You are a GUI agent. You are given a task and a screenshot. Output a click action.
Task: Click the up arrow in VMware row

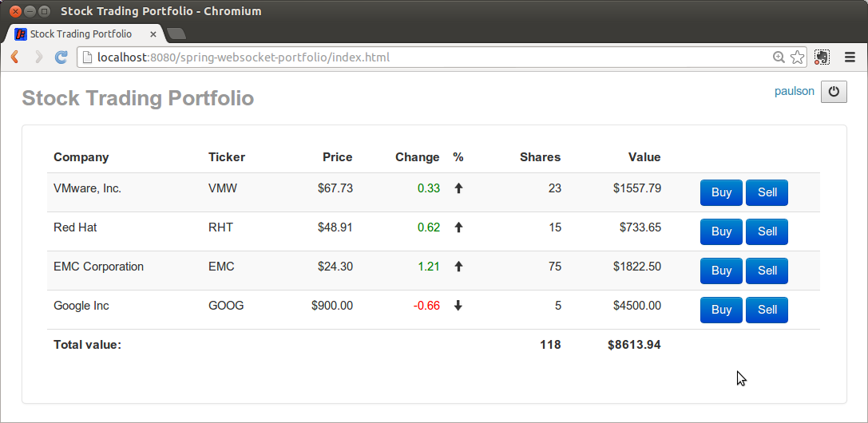[458, 188]
